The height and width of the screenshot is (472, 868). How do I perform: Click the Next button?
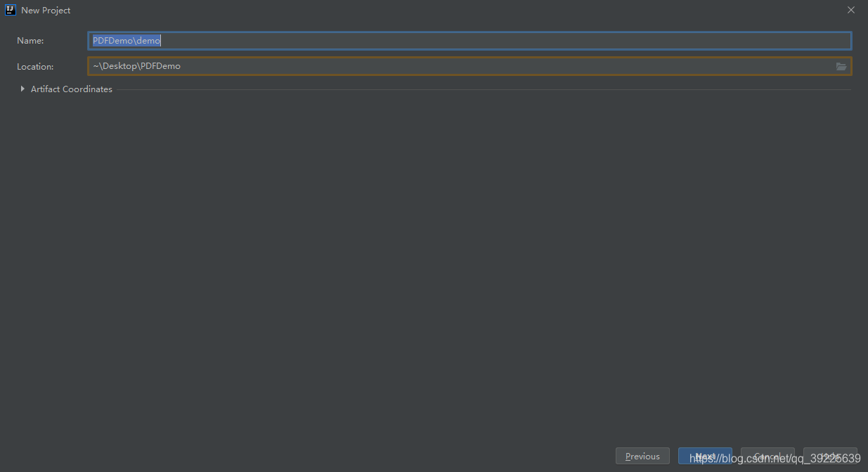tap(705, 456)
